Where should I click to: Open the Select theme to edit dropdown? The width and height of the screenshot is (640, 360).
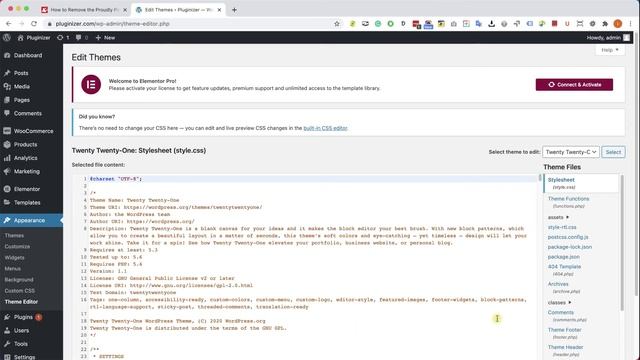click(571, 152)
